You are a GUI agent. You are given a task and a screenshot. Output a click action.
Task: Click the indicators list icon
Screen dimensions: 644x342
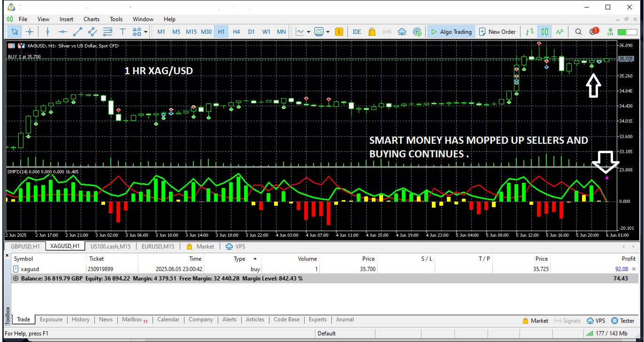(x=319, y=32)
